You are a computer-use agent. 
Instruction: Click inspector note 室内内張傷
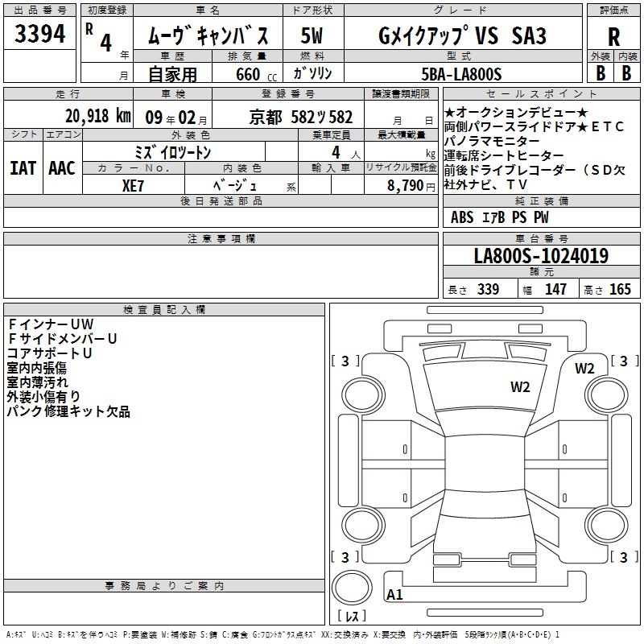(36, 368)
